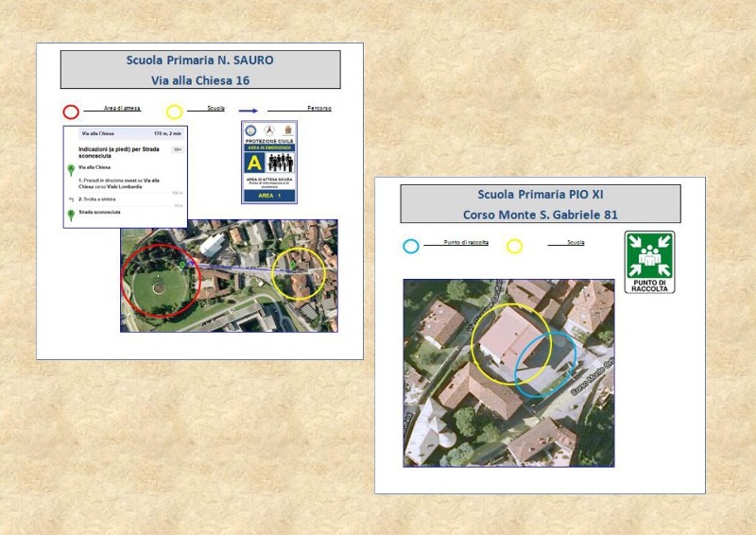
Task: Click the Via alla Chiesa directions header
Action: tap(125, 134)
